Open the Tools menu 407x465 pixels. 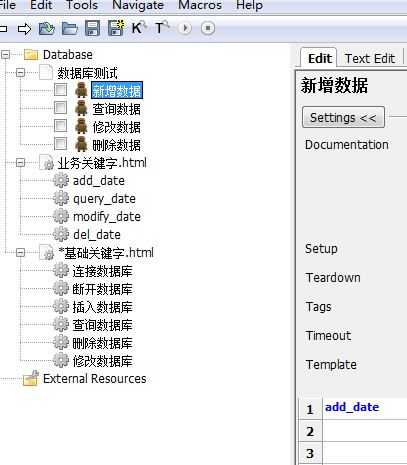tap(82, 5)
